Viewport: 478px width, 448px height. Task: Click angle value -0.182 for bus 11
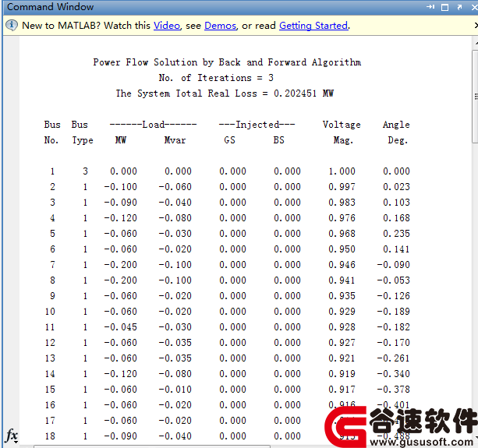click(x=394, y=327)
